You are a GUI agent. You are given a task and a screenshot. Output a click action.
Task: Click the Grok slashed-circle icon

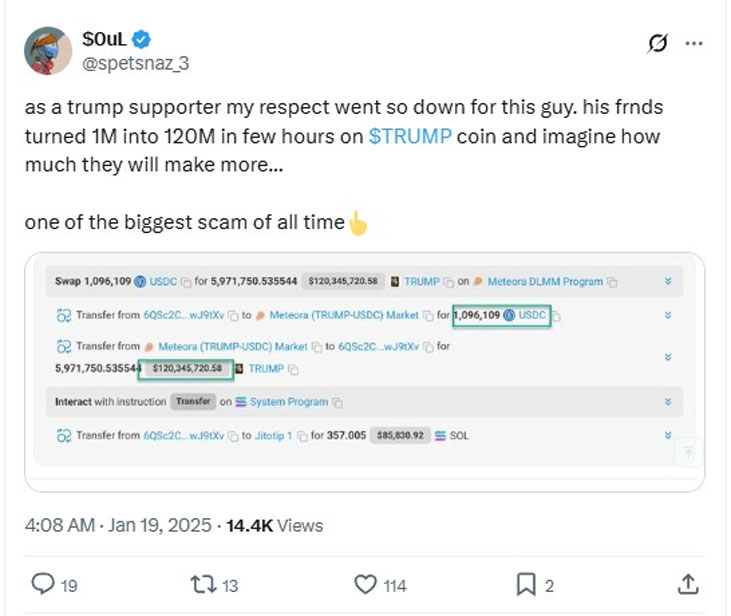(657, 43)
